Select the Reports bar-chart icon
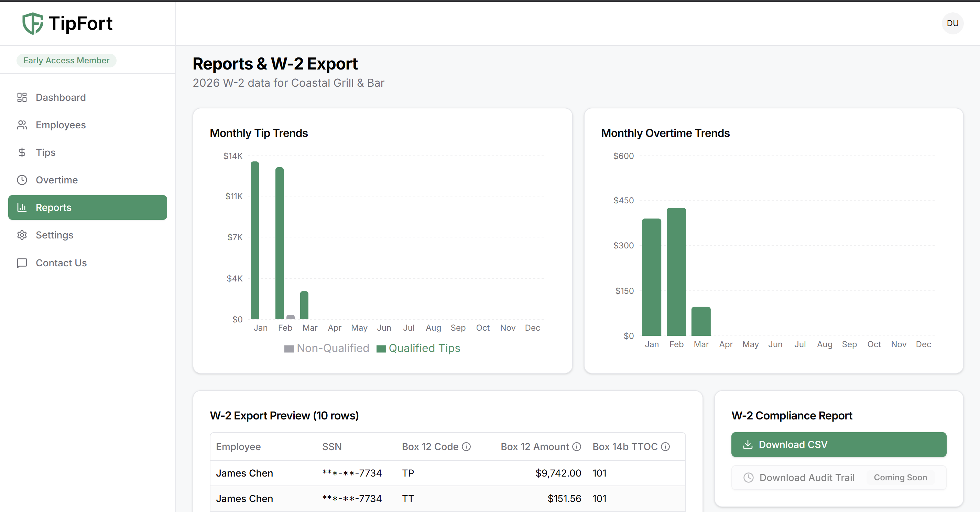The height and width of the screenshot is (512, 980). tap(22, 207)
